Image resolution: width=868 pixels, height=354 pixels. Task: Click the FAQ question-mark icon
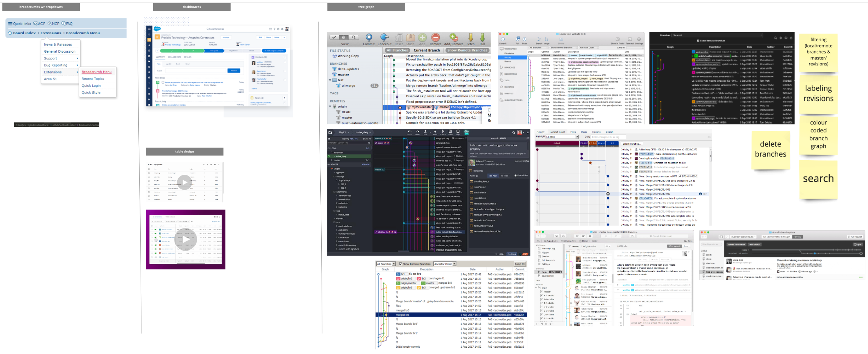pos(63,24)
